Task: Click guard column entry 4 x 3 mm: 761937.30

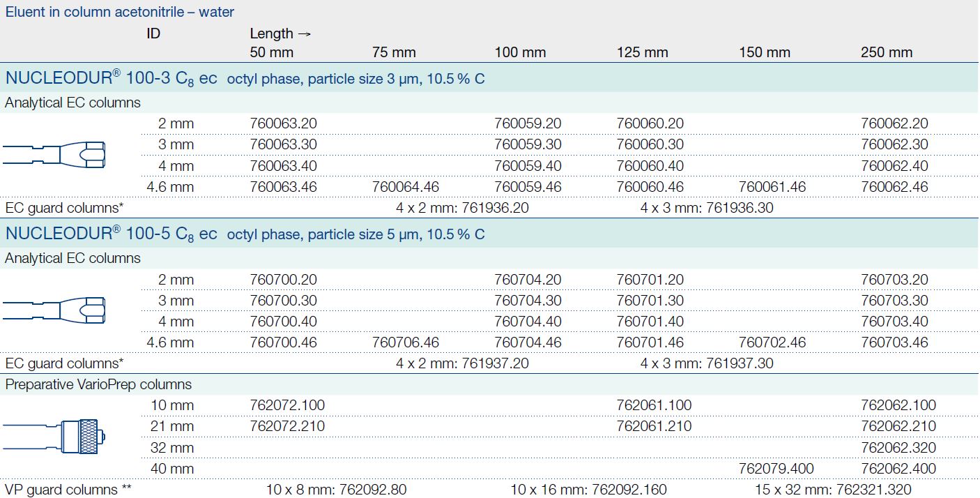Action: (x=707, y=363)
